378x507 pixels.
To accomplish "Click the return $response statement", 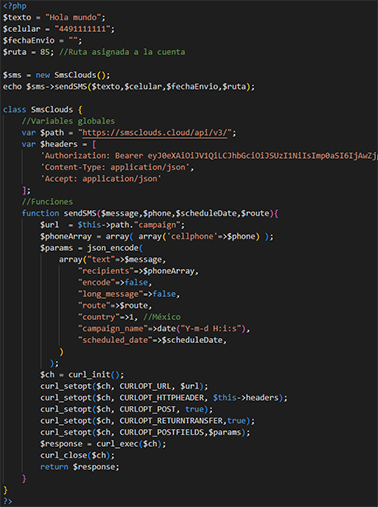I will (79, 467).
